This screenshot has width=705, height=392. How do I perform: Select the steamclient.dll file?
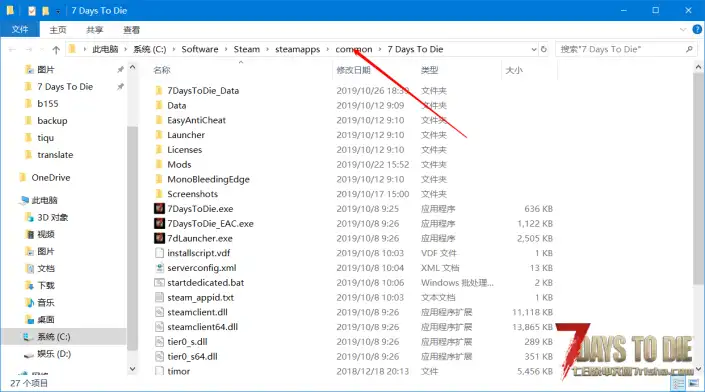[197, 312]
